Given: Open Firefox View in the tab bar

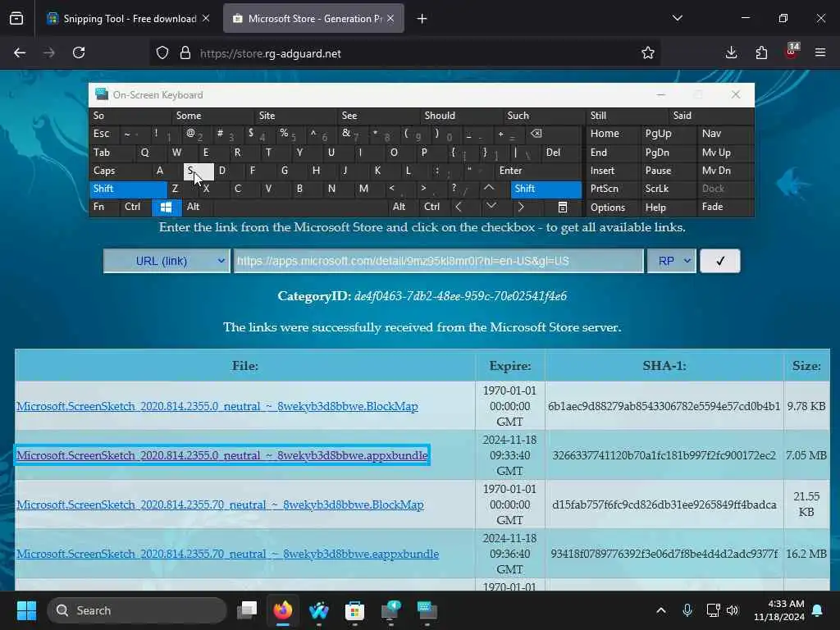Looking at the screenshot, I should tap(16, 19).
